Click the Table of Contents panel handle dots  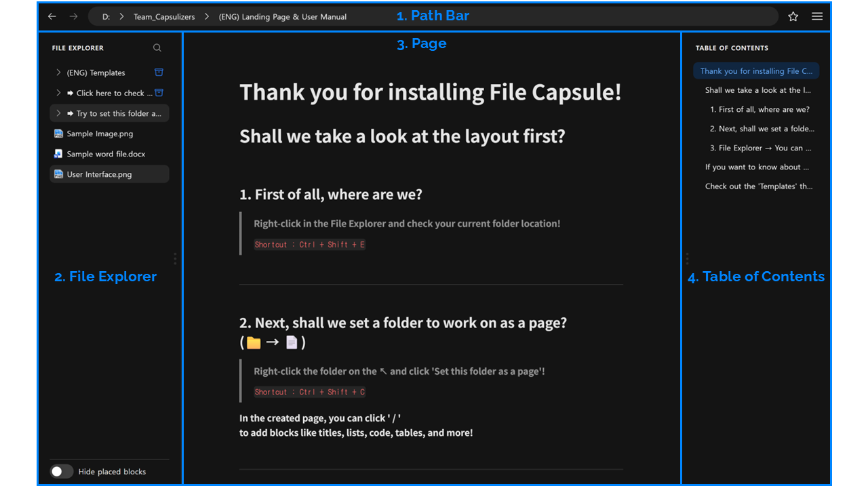coord(687,258)
